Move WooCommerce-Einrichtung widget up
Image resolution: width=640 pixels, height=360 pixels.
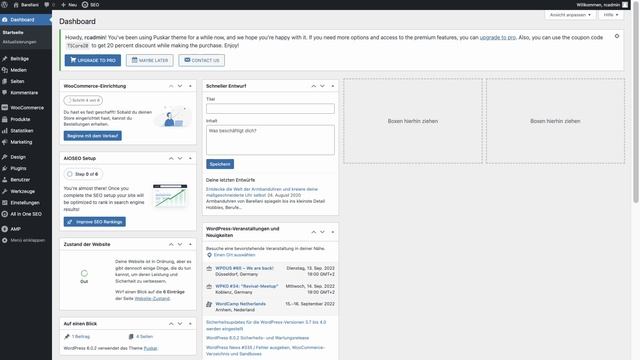pyautogui.click(x=171, y=86)
